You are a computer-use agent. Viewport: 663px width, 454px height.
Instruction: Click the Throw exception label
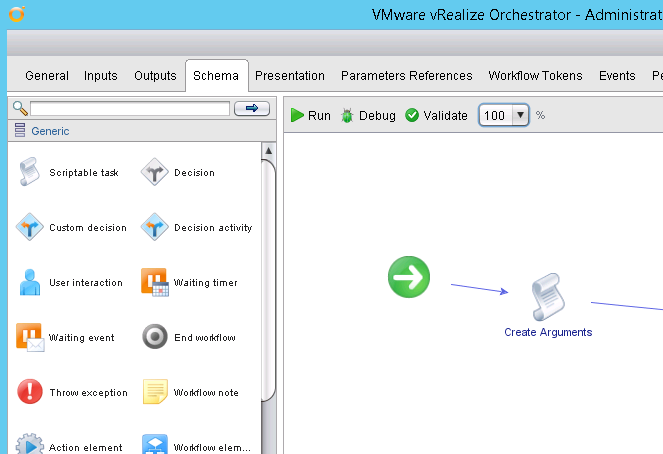[88, 392]
